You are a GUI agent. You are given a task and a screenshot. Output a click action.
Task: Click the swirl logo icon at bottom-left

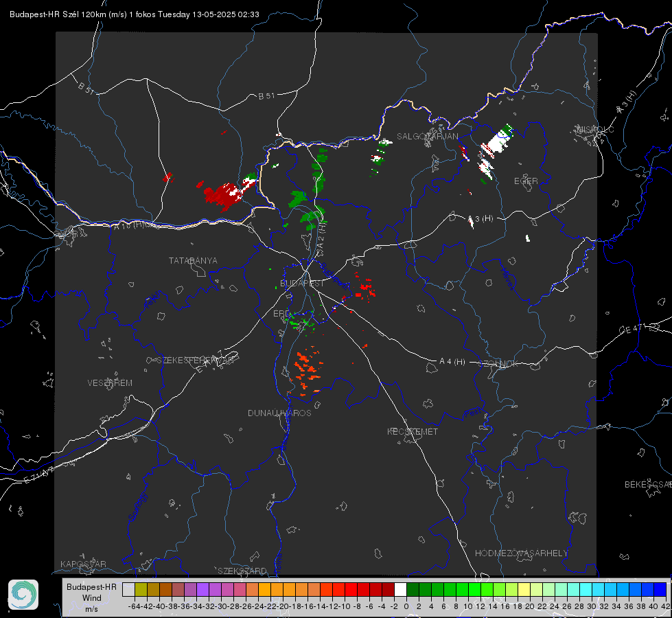click(23, 595)
